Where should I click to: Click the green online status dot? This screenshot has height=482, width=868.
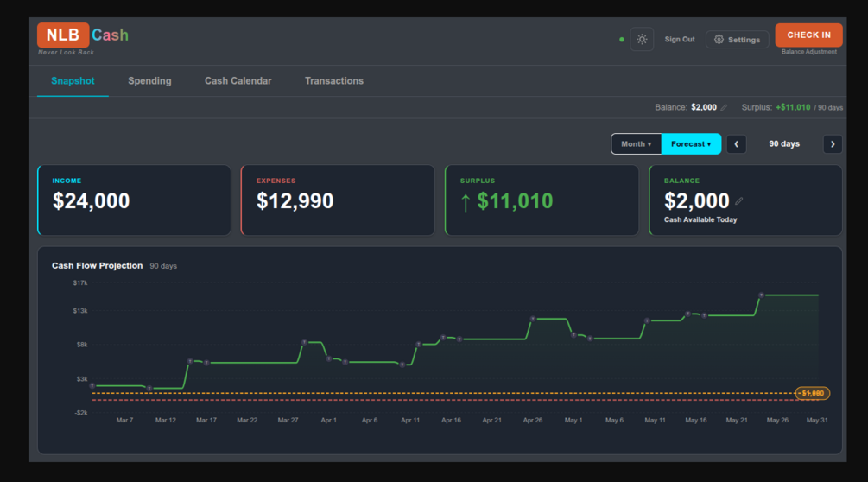point(622,39)
